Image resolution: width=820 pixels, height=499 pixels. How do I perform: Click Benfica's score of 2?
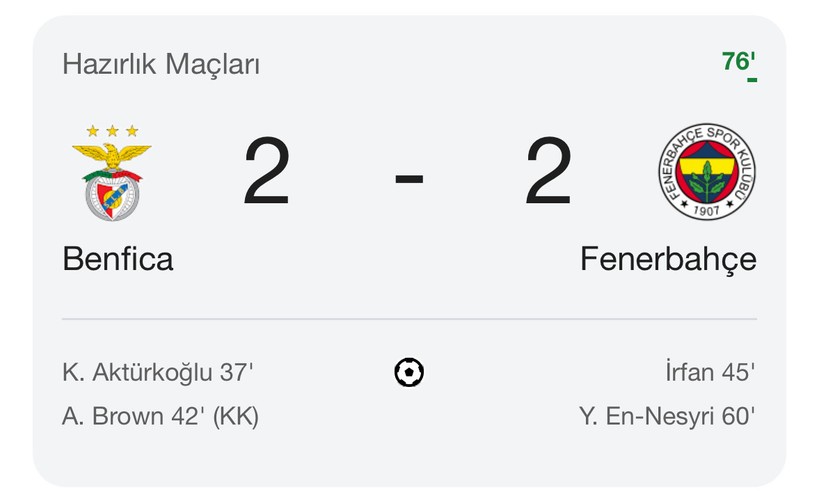coord(267,171)
